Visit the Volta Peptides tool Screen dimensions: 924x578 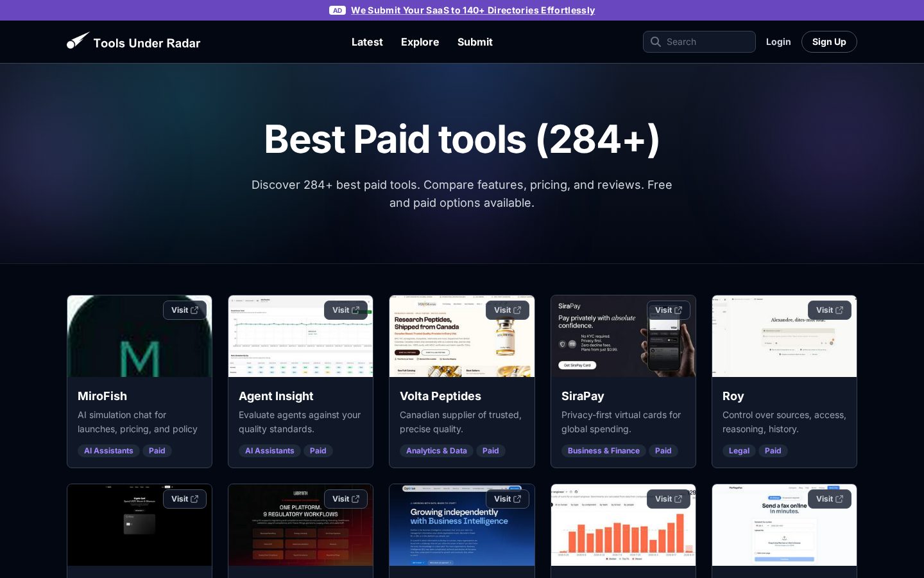coord(508,310)
